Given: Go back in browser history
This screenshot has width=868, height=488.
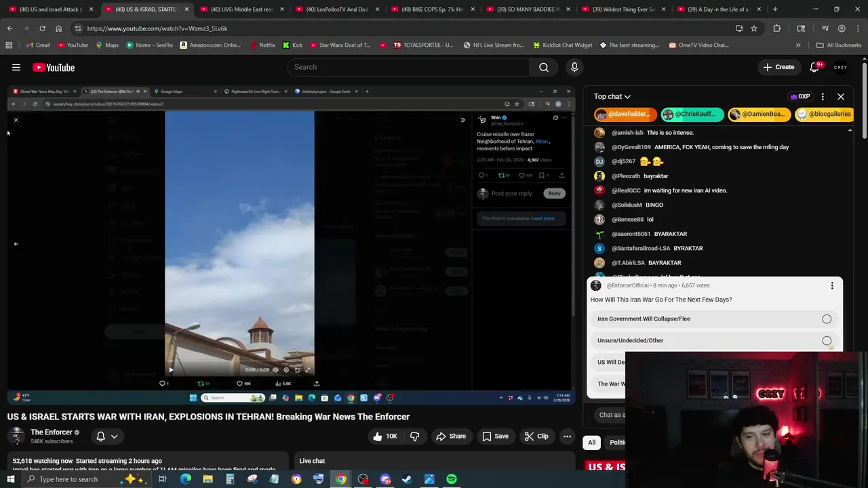Looking at the screenshot, I should click(9, 28).
